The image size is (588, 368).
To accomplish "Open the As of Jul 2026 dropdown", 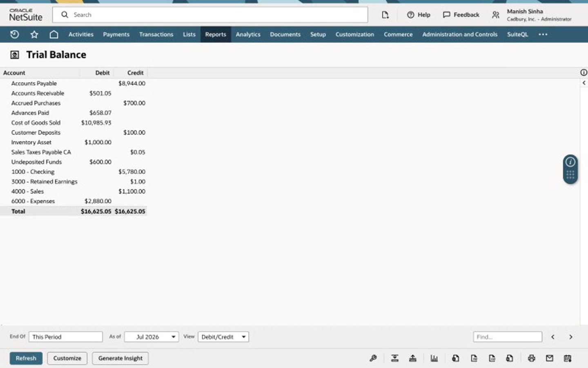I will pyautogui.click(x=151, y=337).
